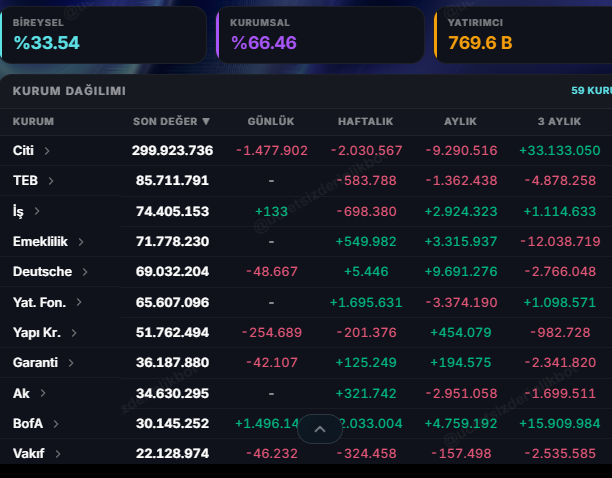This screenshot has height=478, width=612.
Task: Open the KURUMSAL %66.46 card
Action: pyautogui.click(x=320, y=35)
